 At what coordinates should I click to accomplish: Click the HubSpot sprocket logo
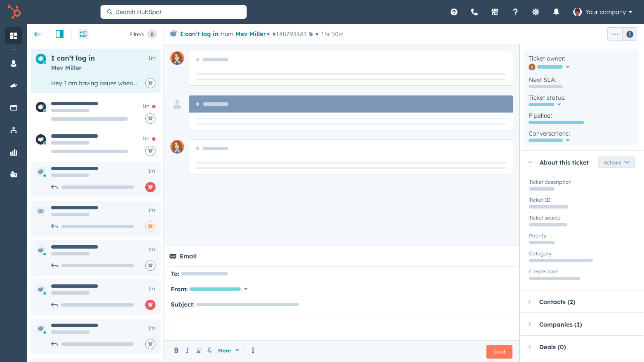click(x=14, y=12)
